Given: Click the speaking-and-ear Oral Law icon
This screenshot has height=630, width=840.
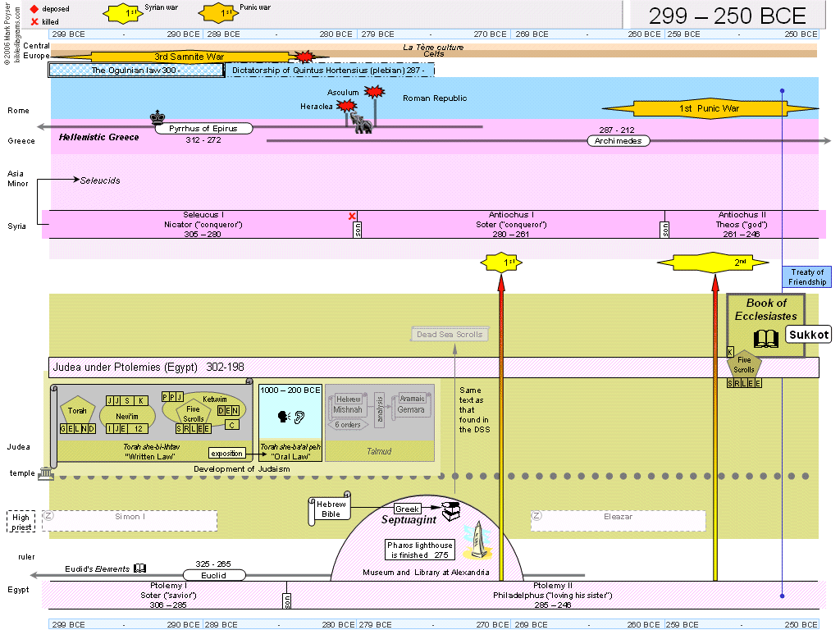Looking at the screenshot, I should (x=291, y=416).
